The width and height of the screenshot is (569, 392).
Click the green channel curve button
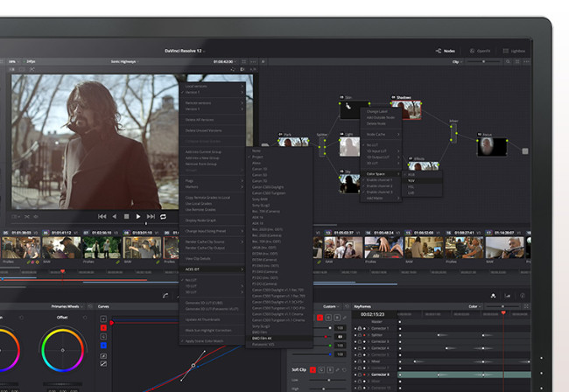tap(103, 337)
